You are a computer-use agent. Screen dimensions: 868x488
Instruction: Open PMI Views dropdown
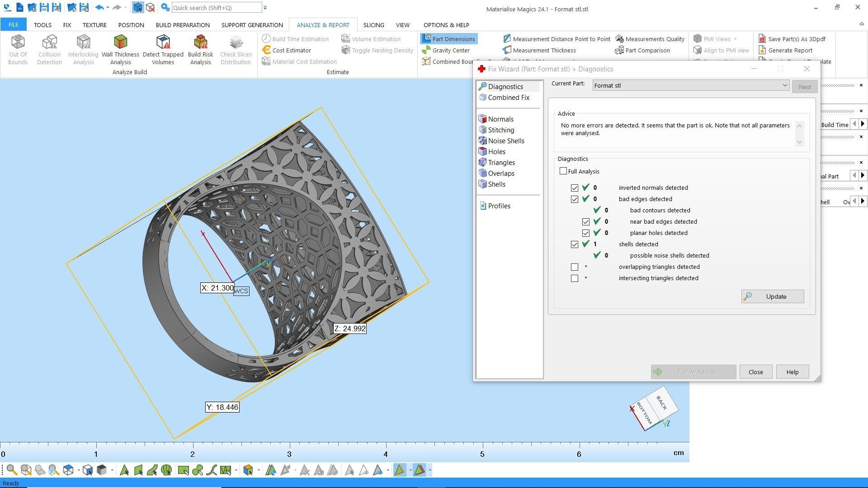tap(735, 39)
